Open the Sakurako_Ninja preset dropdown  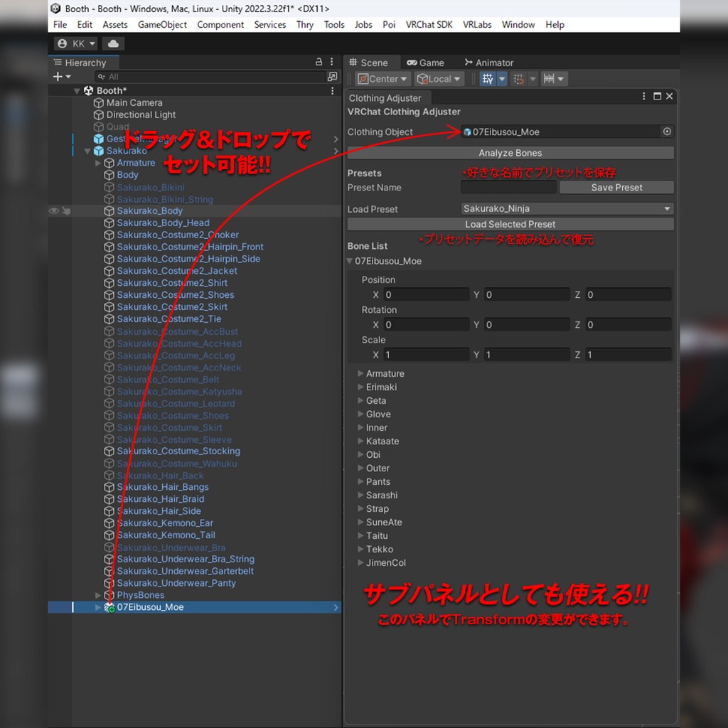pyautogui.click(x=567, y=208)
